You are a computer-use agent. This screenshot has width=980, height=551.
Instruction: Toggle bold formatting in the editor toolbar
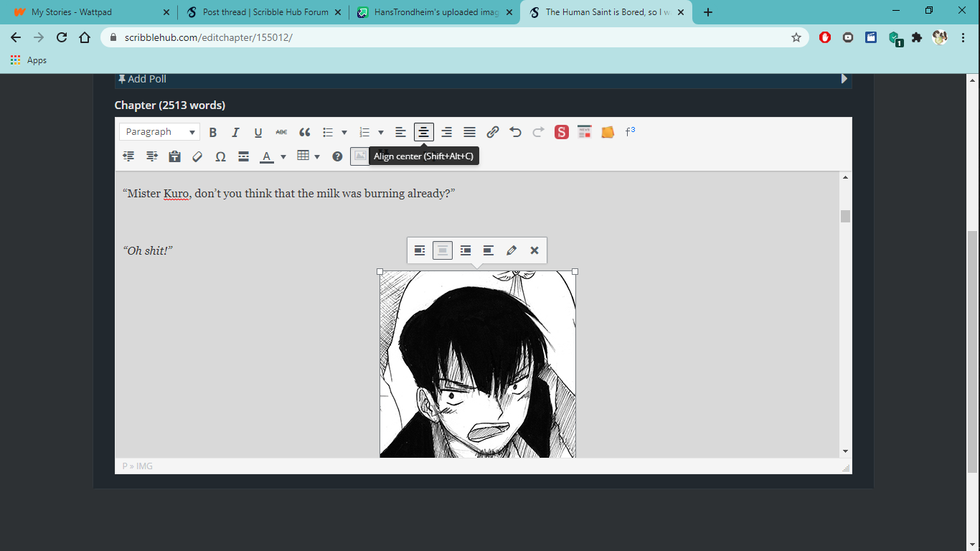pos(212,132)
